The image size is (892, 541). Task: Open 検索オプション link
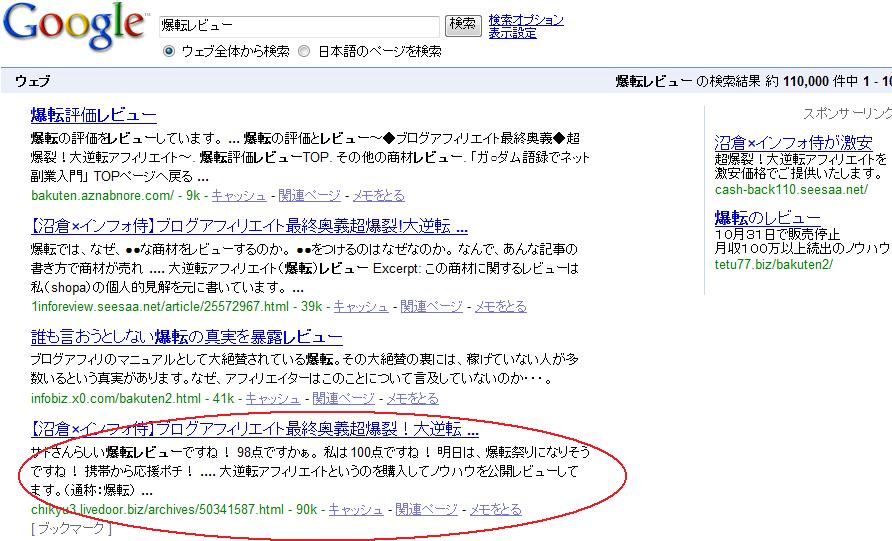(x=526, y=20)
